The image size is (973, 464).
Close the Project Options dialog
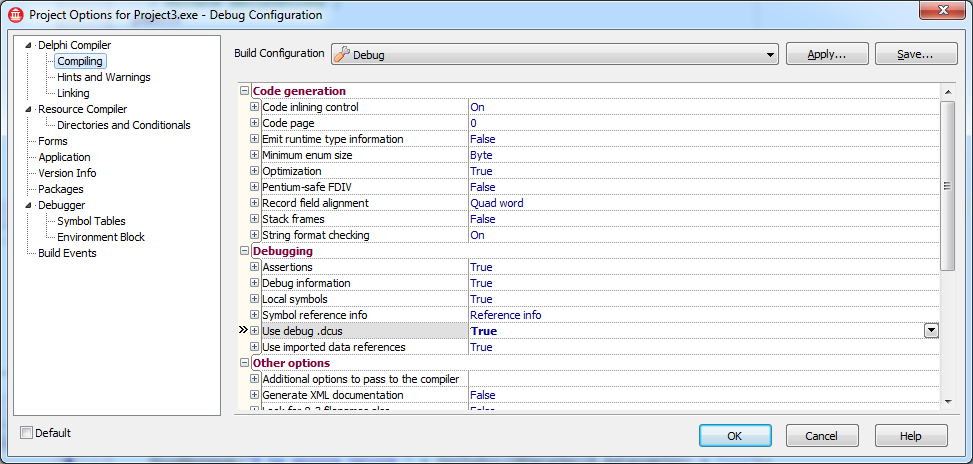(x=943, y=10)
